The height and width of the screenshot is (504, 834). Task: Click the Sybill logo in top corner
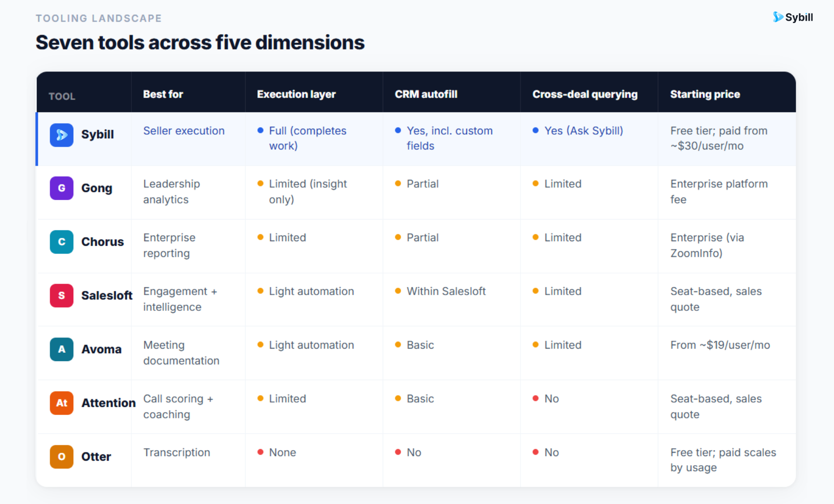[793, 17]
